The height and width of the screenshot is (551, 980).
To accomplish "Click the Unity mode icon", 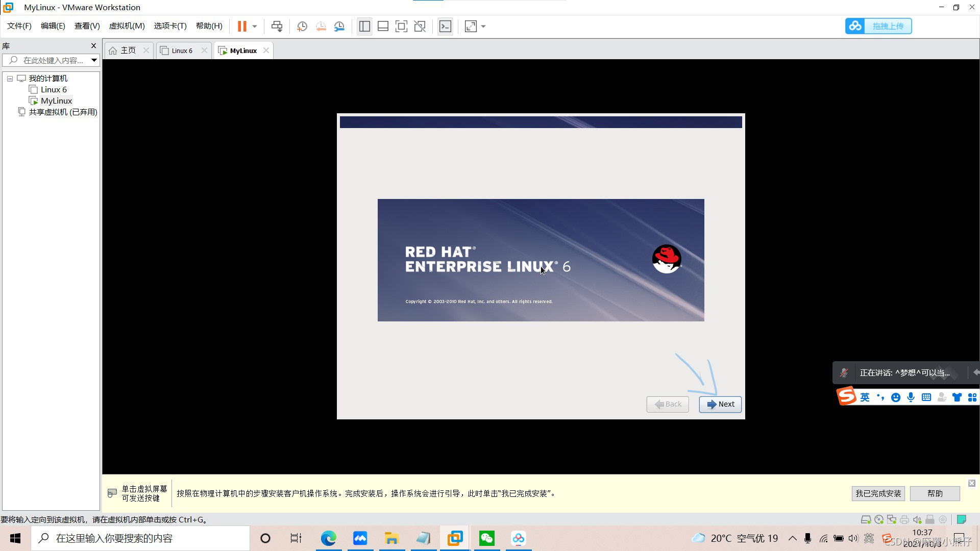I will point(420,26).
